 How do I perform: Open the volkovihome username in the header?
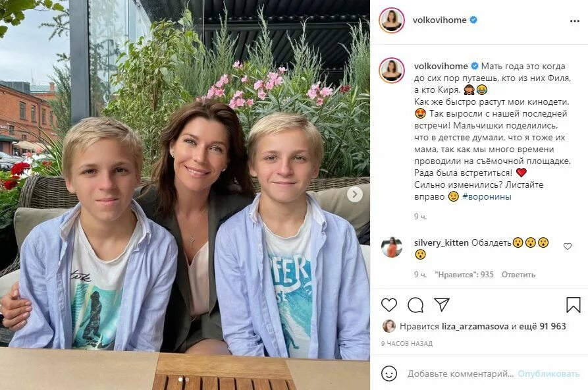(439, 20)
